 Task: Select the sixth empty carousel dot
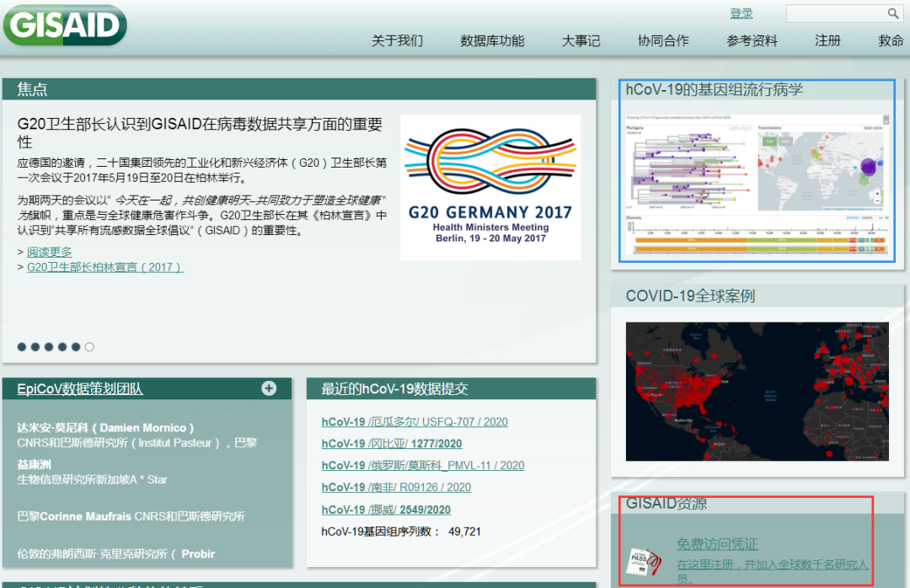click(x=89, y=346)
